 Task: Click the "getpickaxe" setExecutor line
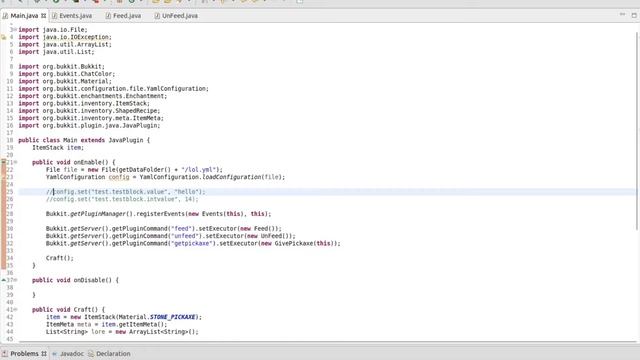(193, 243)
